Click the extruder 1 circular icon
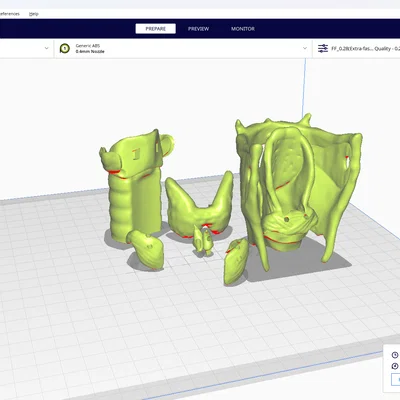The height and width of the screenshot is (400, 400). pyautogui.click(x=64, y=49)
